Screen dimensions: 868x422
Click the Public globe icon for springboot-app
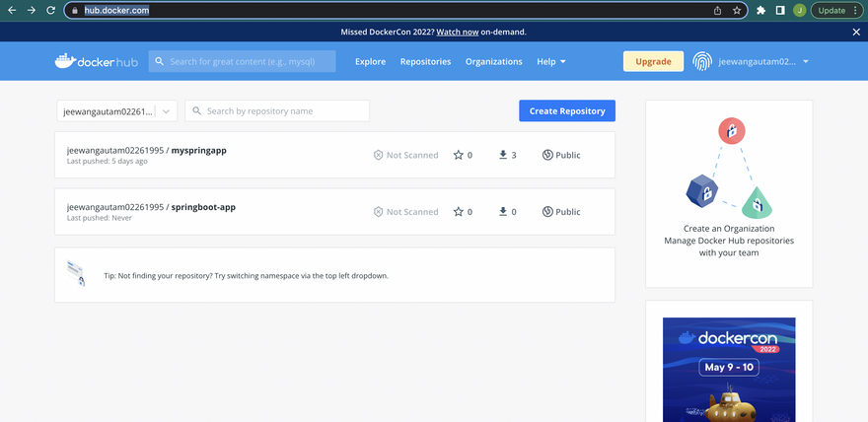click(x=548, y=211)
